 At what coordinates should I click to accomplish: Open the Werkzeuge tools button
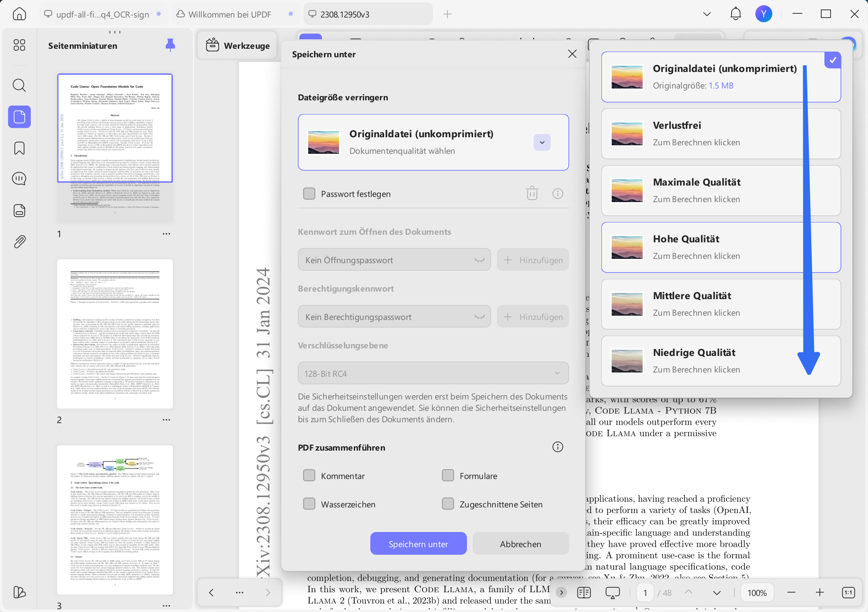click(238, 45)
